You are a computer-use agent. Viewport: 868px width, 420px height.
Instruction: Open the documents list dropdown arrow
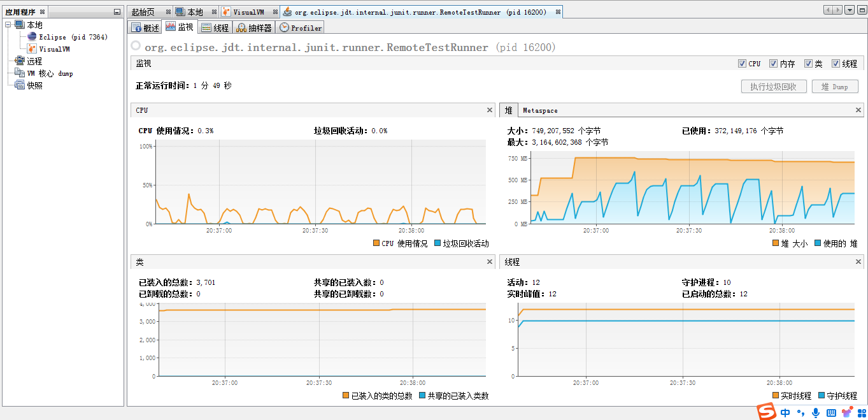pos(850,10)
